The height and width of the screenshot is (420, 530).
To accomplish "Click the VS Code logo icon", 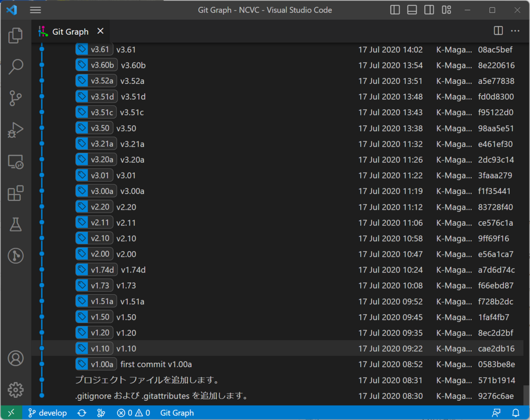I will point(12,10).
